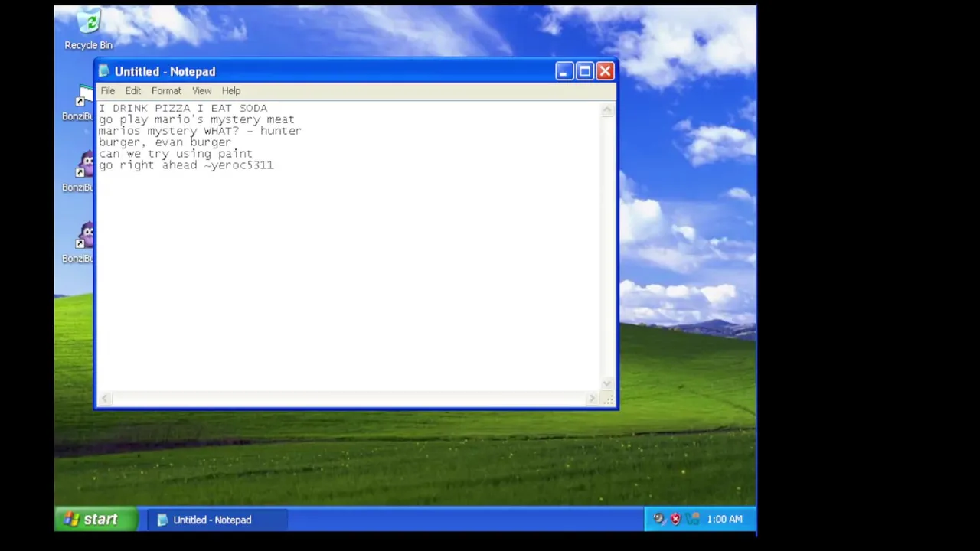Open the File menu
This screenshot has width=980, height=551.
pyautogui.click(x=108, y=90)
